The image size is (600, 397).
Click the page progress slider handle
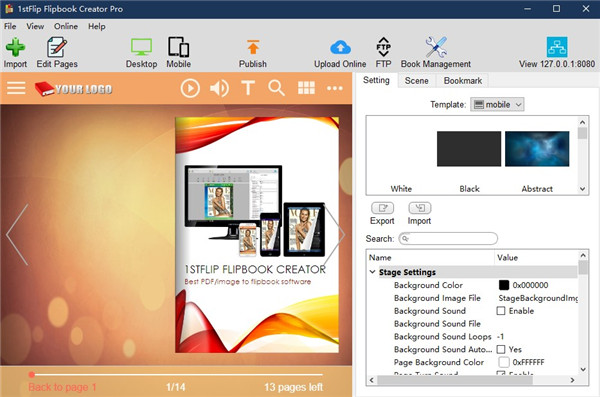[x=32, y=374]
